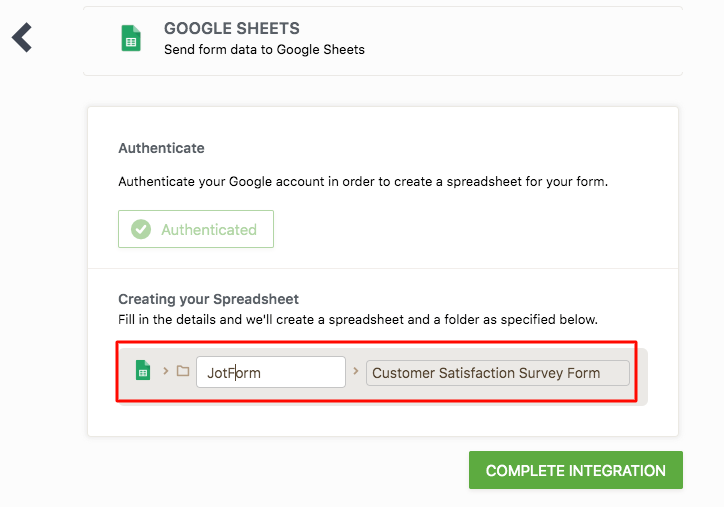Click the small Sheets icon in path row
This screenshot has width=724, height=507.
(143, 371)
